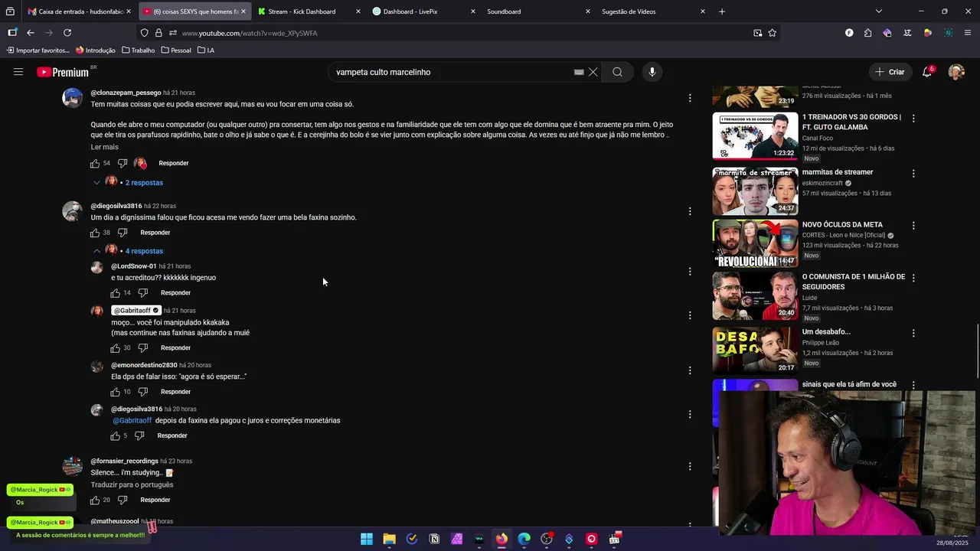
Task: Open OBS Studio from the taskbar
Action: pos(547,539)
